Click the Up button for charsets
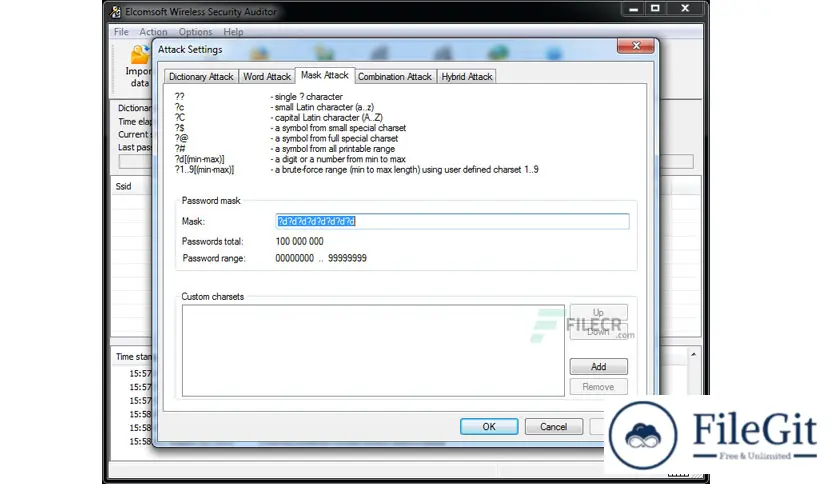Screen dimensions: 836x484 598,312
